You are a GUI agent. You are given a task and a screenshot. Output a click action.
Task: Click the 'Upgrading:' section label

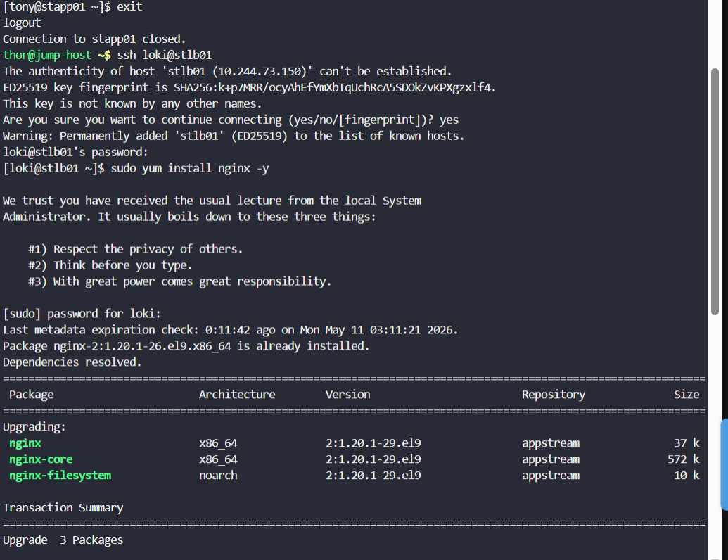pos(34,427)
